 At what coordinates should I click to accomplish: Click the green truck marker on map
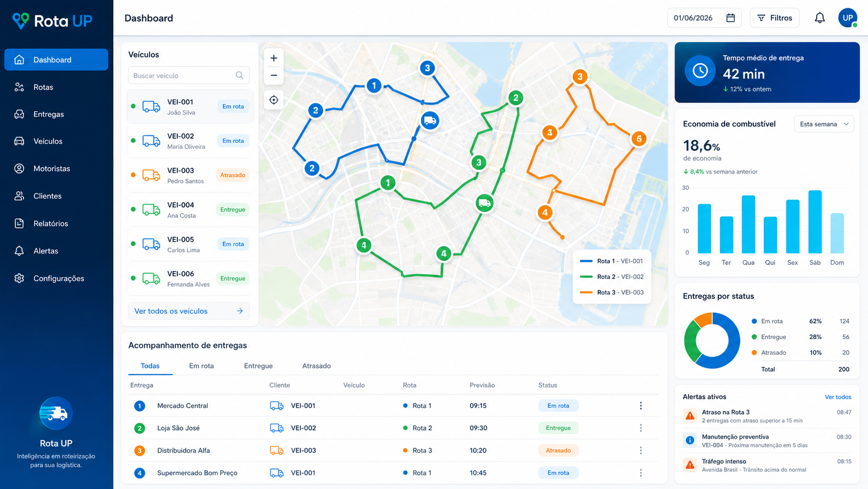[484, 203]
